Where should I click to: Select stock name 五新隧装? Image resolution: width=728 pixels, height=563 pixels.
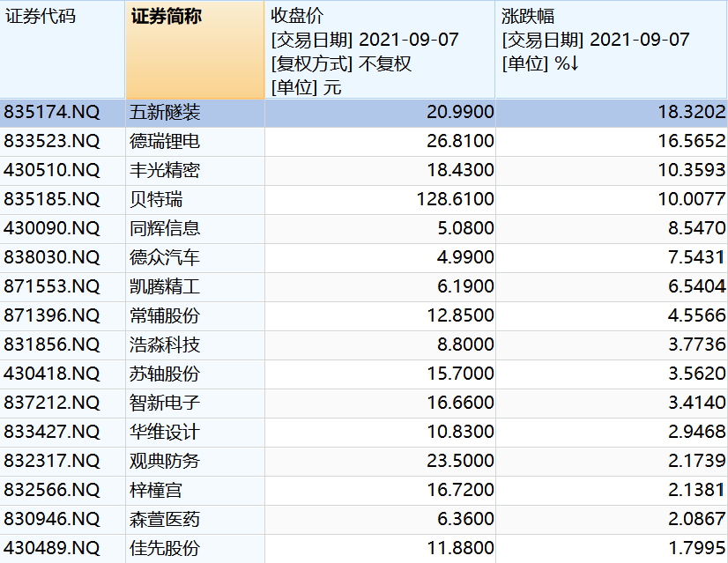point(165,112)
